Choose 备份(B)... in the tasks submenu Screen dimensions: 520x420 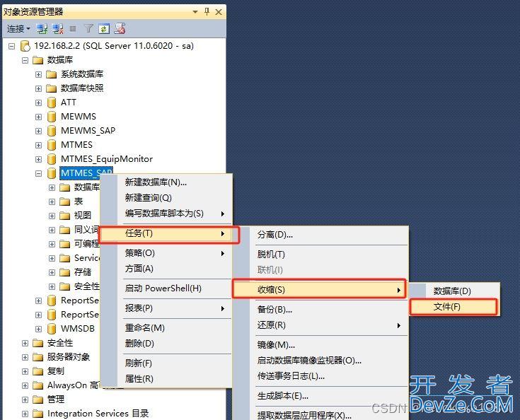(x=320, y=310)
